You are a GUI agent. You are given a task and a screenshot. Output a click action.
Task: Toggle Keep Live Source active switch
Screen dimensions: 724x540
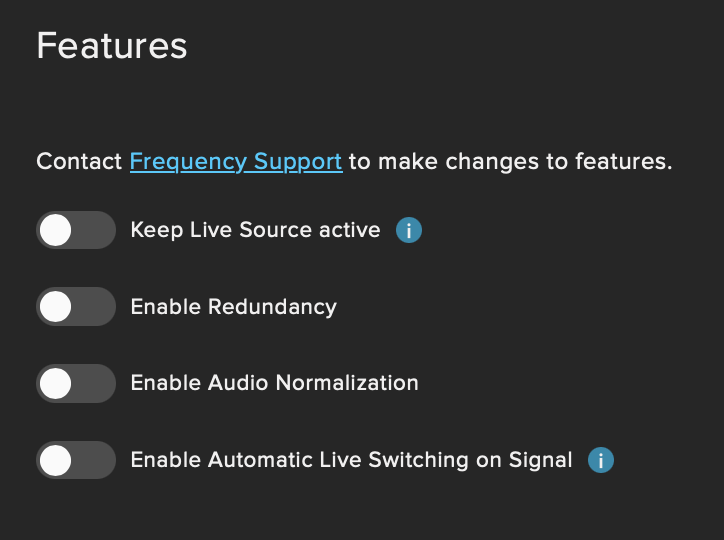(76, 230)
